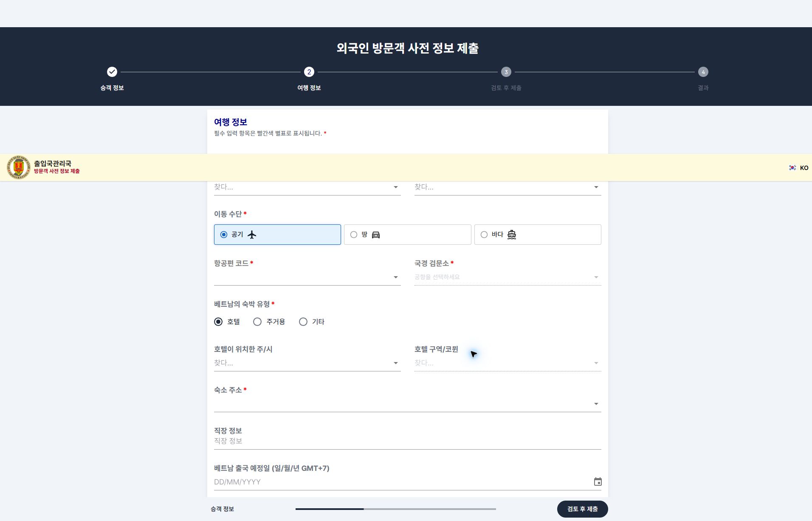Open the 항공편 코드 dropdown
The width and height of the screenshot is (812, 521).
click(x=307, y=277)
